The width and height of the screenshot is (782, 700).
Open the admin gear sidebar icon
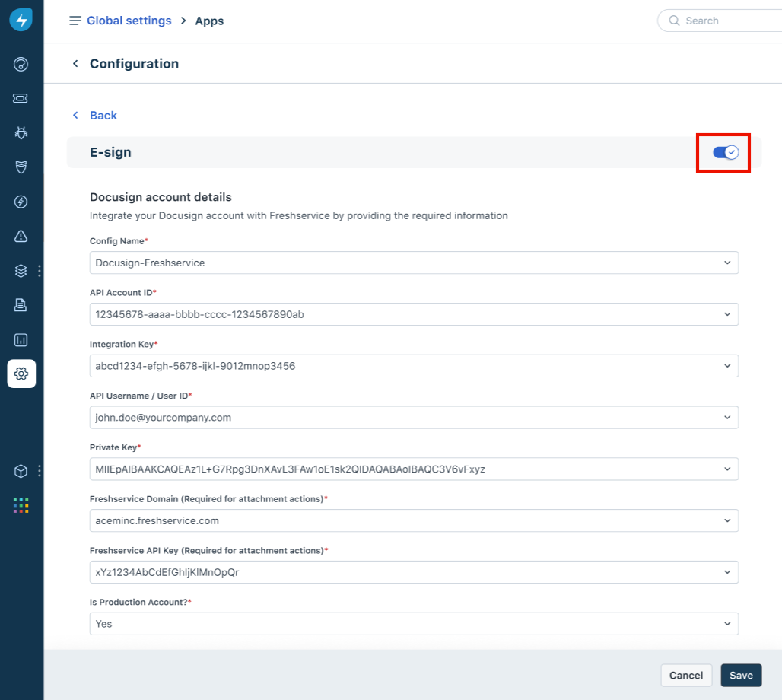(x=21, y=374)
